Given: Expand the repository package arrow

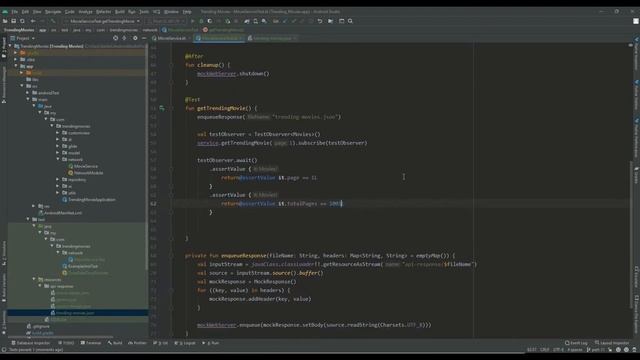Looking at the screenshot, I should point(58,179).
